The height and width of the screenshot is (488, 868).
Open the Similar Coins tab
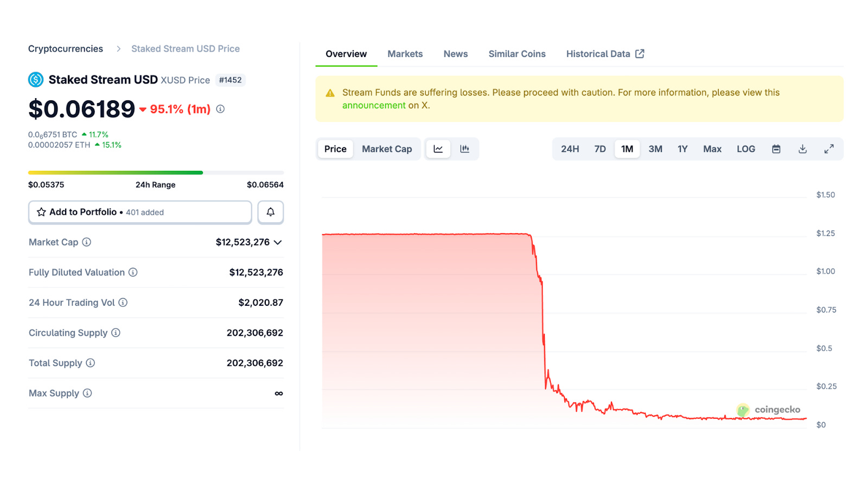(517, 54)
